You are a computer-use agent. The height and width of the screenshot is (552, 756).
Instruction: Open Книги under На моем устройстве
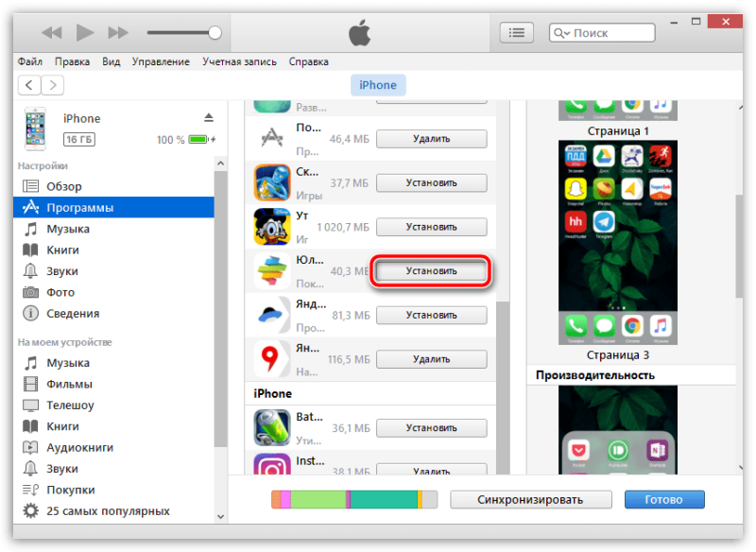(113, 426)
